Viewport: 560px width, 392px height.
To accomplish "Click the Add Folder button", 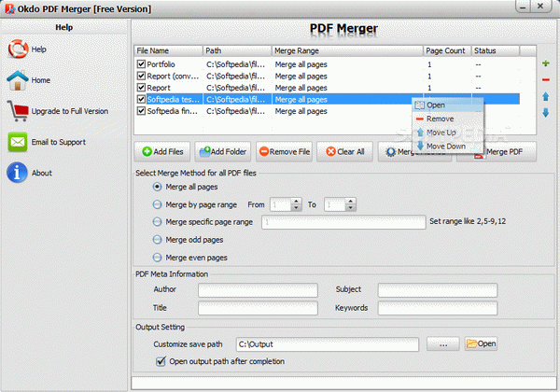I will click(x=223, y=152).
